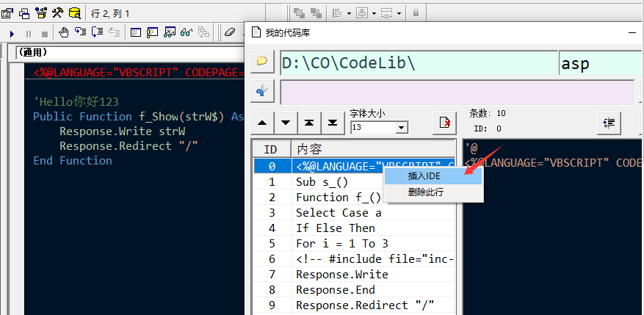Open the Form Layout window icon
Viewport: 644px width, 315px height.
coord(24,13)
